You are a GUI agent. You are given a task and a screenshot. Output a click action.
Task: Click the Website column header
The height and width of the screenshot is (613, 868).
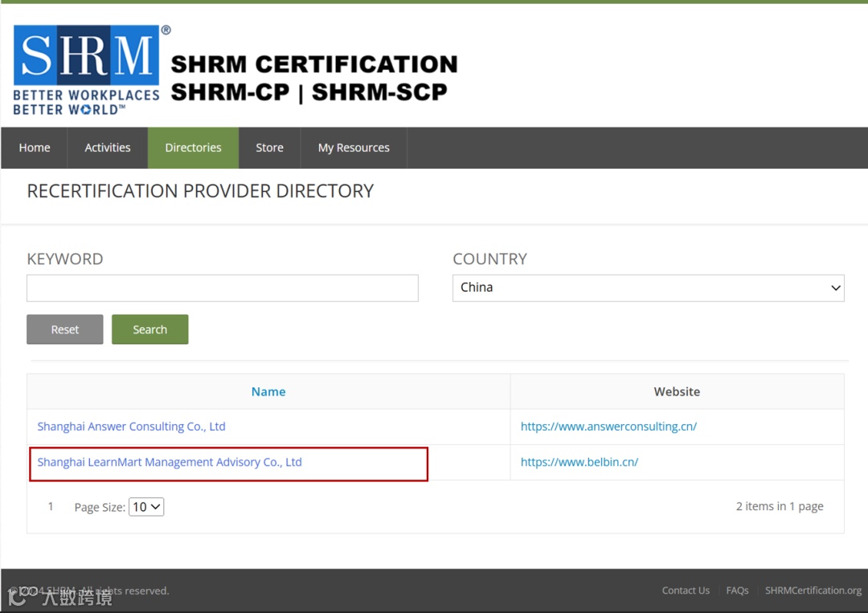677,392
